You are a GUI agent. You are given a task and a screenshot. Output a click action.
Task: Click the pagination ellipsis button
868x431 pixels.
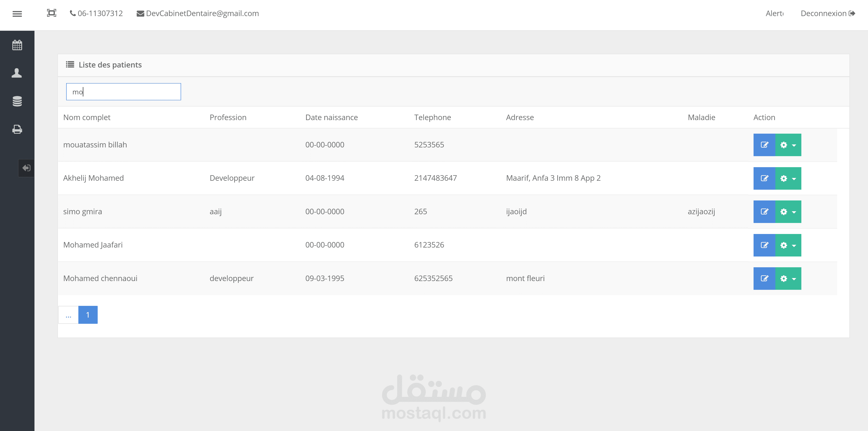pyautogui.click(x=68, y=315)
